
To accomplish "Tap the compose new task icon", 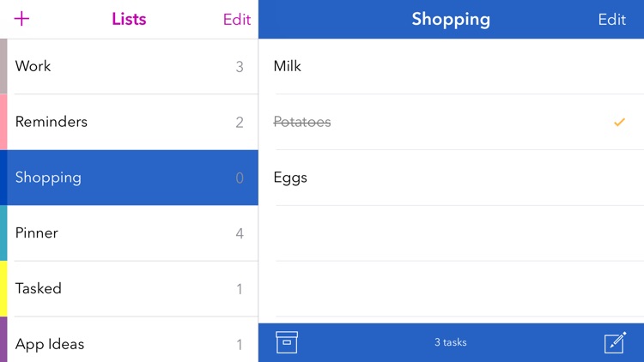I will [615, 342].
